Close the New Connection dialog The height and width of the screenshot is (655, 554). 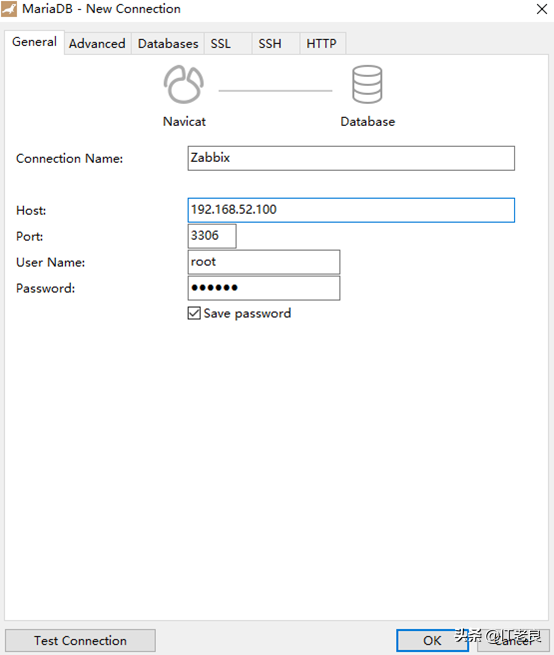(542, 9)
